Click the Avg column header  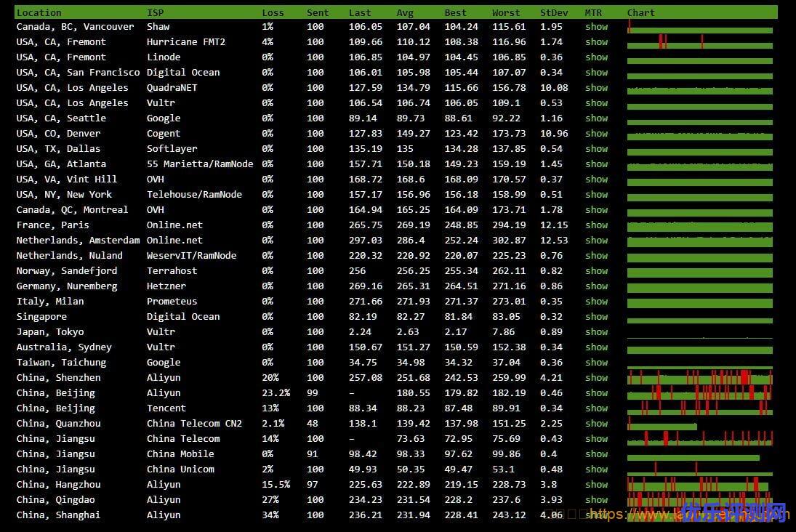[x=405, y=12]
